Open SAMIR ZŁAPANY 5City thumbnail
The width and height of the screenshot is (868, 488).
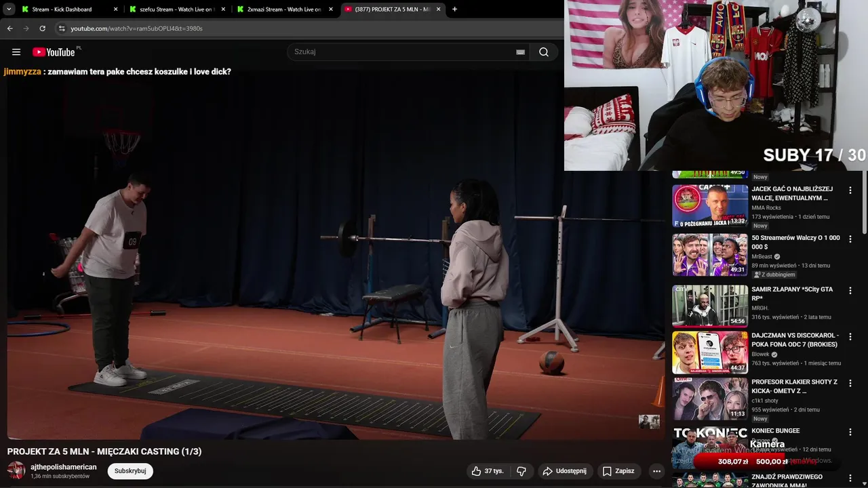[x=710, y=306]
